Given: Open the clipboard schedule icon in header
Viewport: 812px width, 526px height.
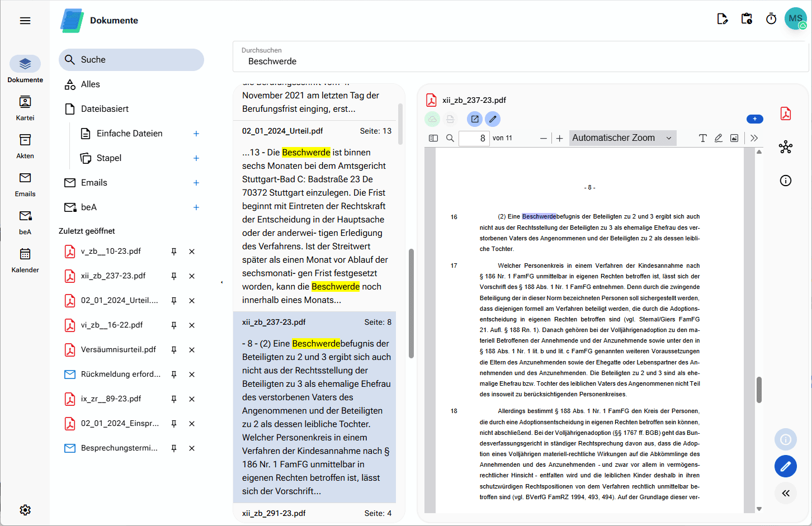Looking at the screenshot, I should tap(747, 19).
